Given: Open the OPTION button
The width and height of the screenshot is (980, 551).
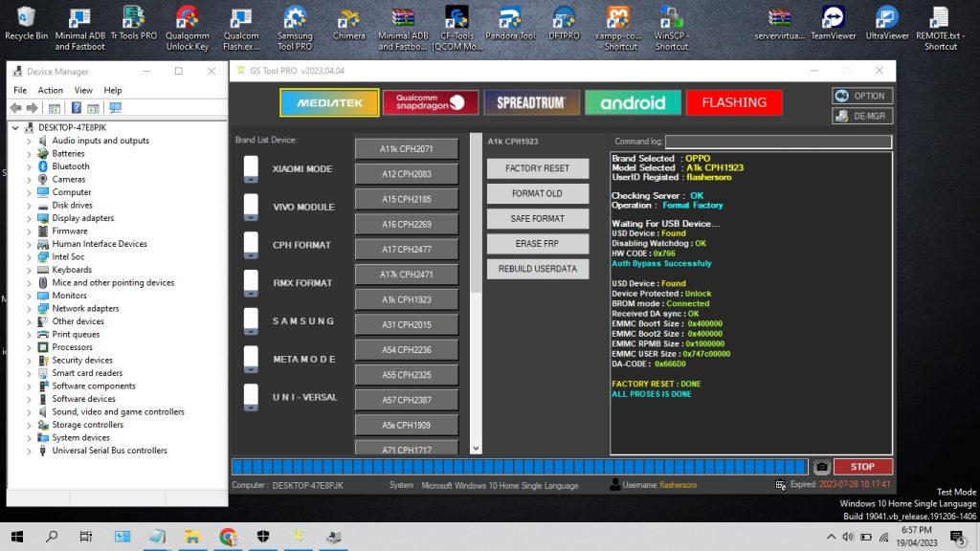Looking at the screenshot, I should (862, 96).
